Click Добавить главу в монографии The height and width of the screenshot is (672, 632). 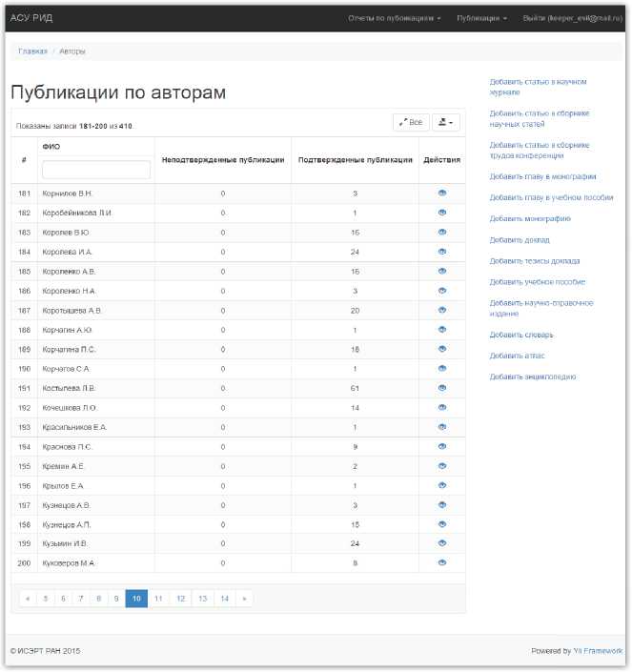tap(542, 176)
